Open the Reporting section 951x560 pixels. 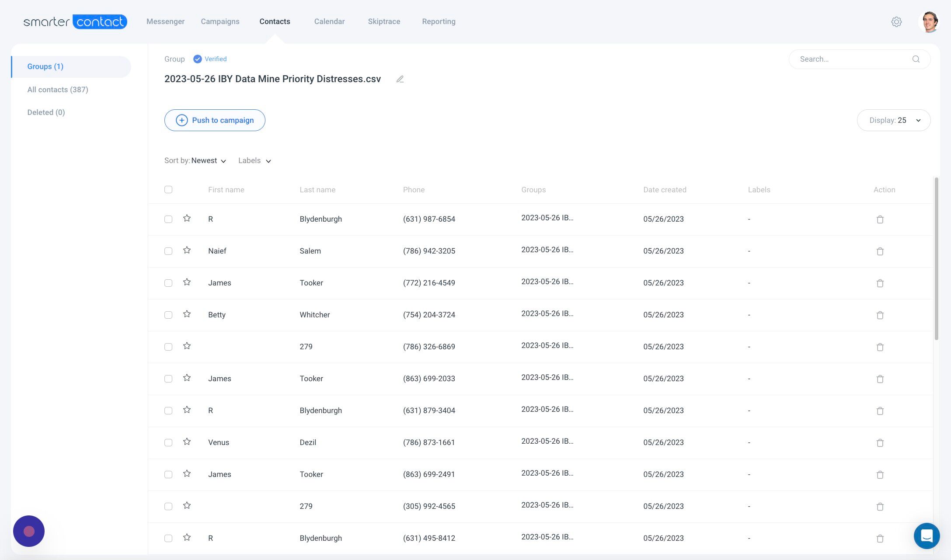tap(439, 21)
